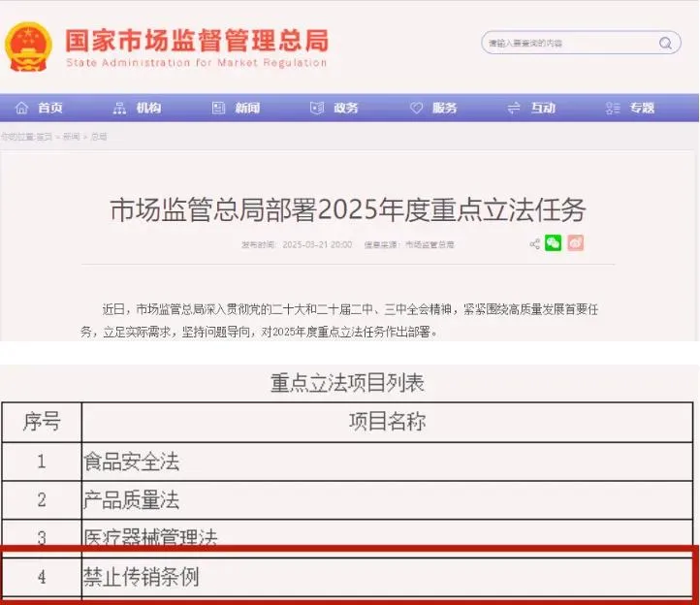Click the magnifier search icon
The image size is (700, 605).
click(x=665, y=43)
